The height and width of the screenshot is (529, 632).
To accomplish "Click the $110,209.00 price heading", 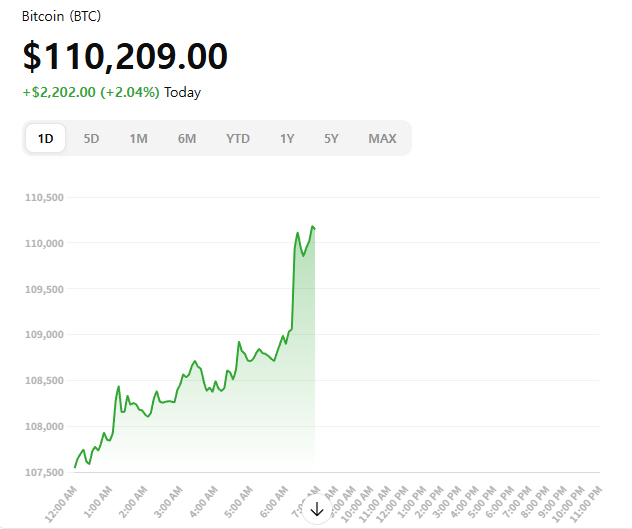I will [x=125, y=56].
